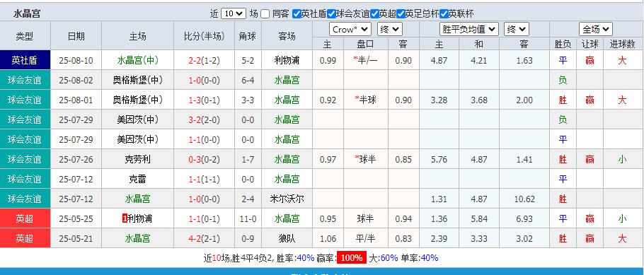Image resolution: width=644 pixels, height=275 pixels.
Task: Click 克劳利 home team name
Action: 137,159
